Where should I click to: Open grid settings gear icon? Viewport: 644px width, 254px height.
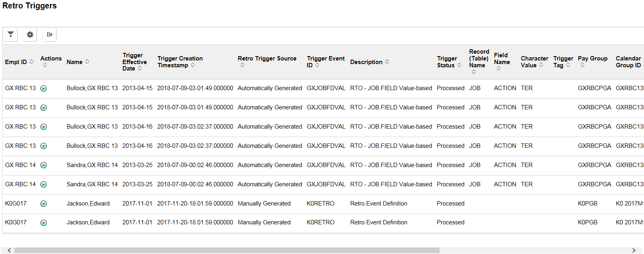tap(30, 34)
